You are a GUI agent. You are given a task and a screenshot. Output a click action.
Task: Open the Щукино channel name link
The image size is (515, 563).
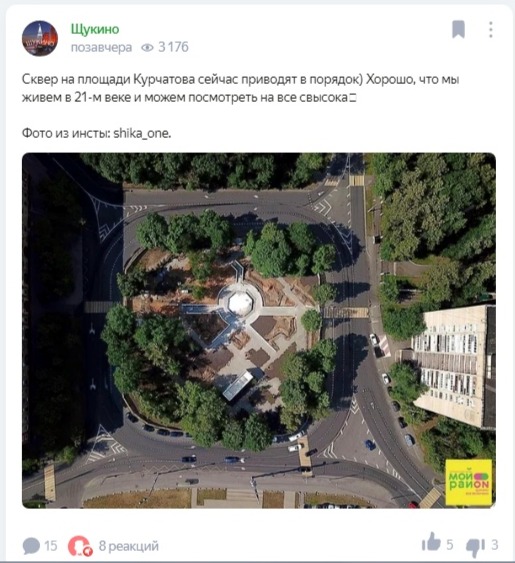95,29
